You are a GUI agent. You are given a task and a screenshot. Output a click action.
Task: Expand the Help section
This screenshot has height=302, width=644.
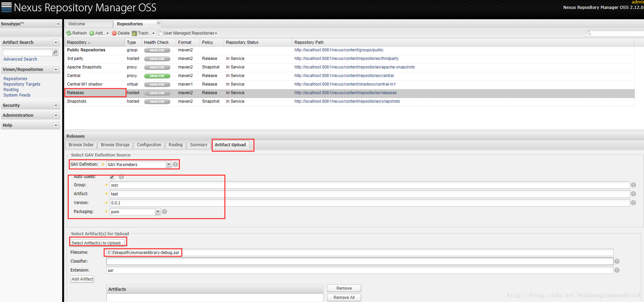coord(56,125)
